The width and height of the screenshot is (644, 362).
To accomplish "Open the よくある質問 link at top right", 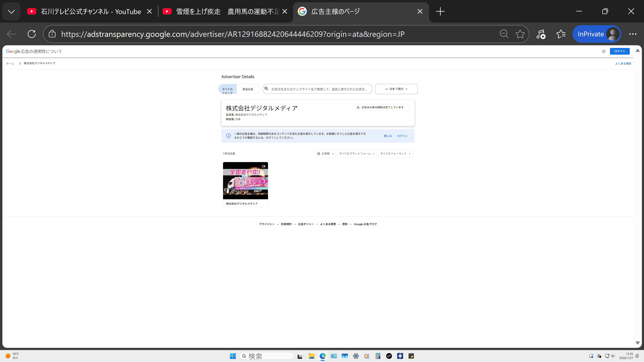I will pyautogui.click(x=623, y=64).
